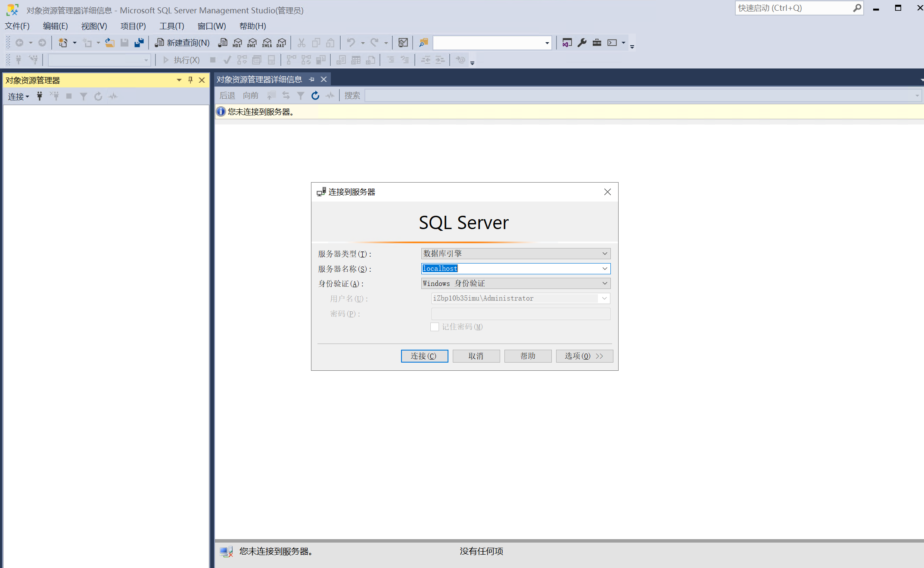Expand the toolbar options overflow arrow
Image resolution: width=924 pixels, height=568 pixels.
(x=632, y=47)
